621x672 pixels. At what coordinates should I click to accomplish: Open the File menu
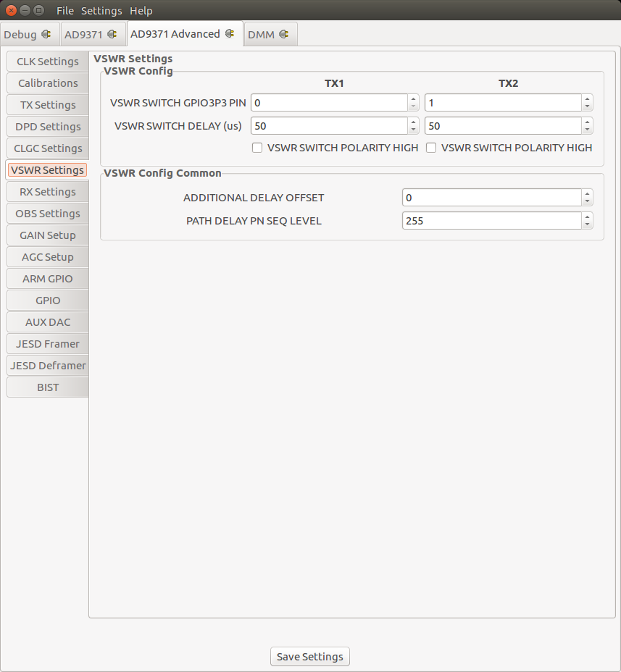64,10
